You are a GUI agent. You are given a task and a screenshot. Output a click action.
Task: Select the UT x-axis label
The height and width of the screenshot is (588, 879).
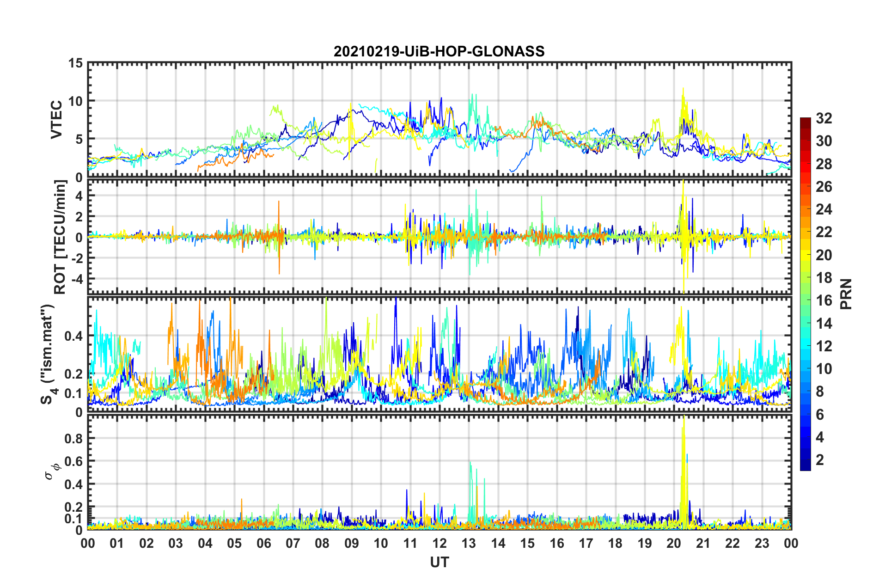coord(439,562)
